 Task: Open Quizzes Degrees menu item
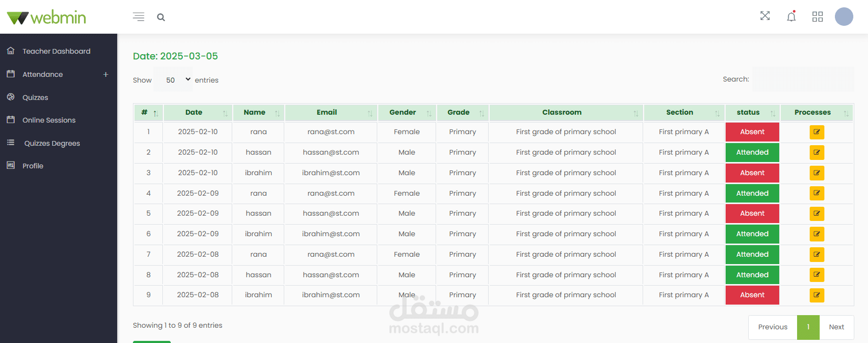coord(52,143)
